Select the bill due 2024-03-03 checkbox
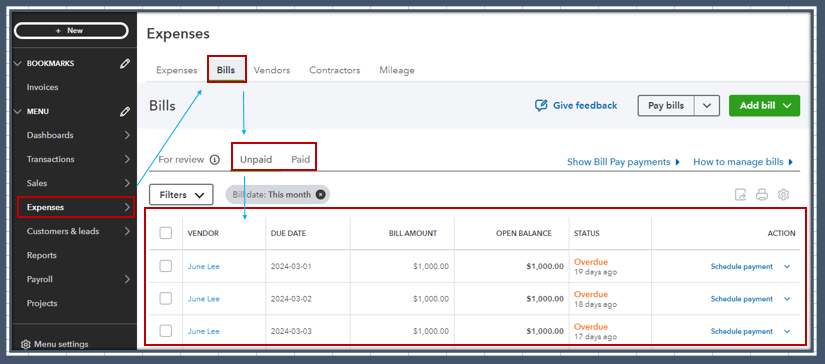Screen dimensions: 825x364 166,331
